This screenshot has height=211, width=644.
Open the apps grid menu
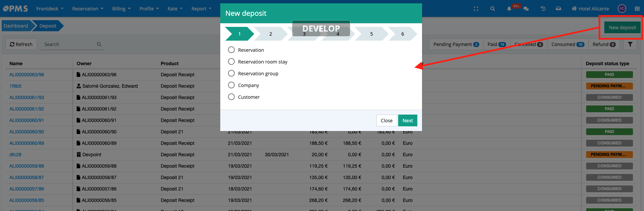point(637,9)
